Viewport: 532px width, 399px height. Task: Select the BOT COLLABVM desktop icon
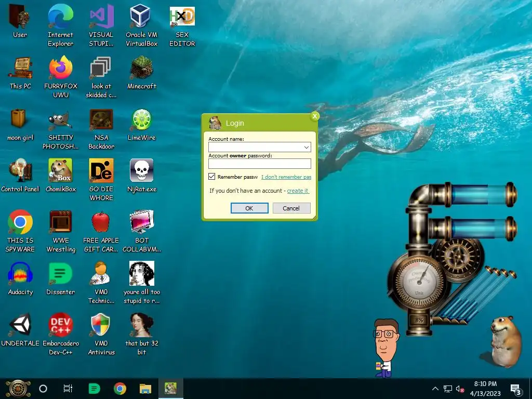(x=141, y=231)
